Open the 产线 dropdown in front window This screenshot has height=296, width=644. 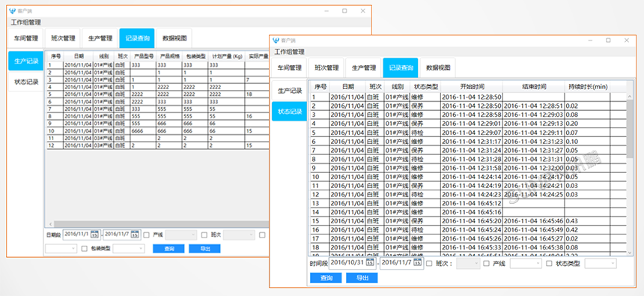pyautogui.click(x=526, y=264)
